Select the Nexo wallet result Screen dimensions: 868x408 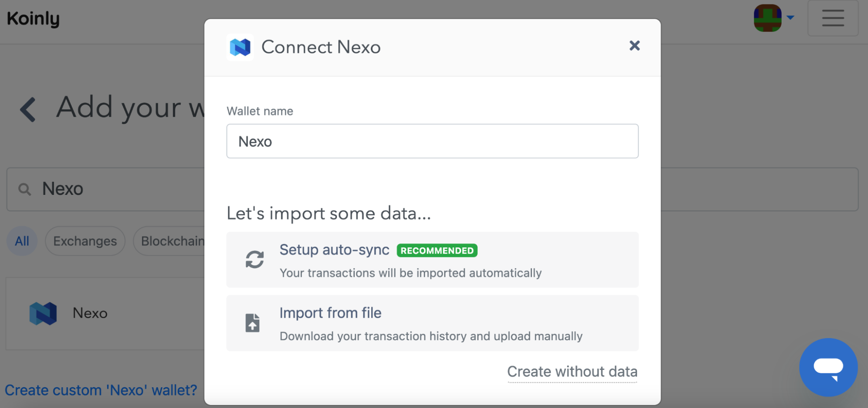(x=105, y=313)
